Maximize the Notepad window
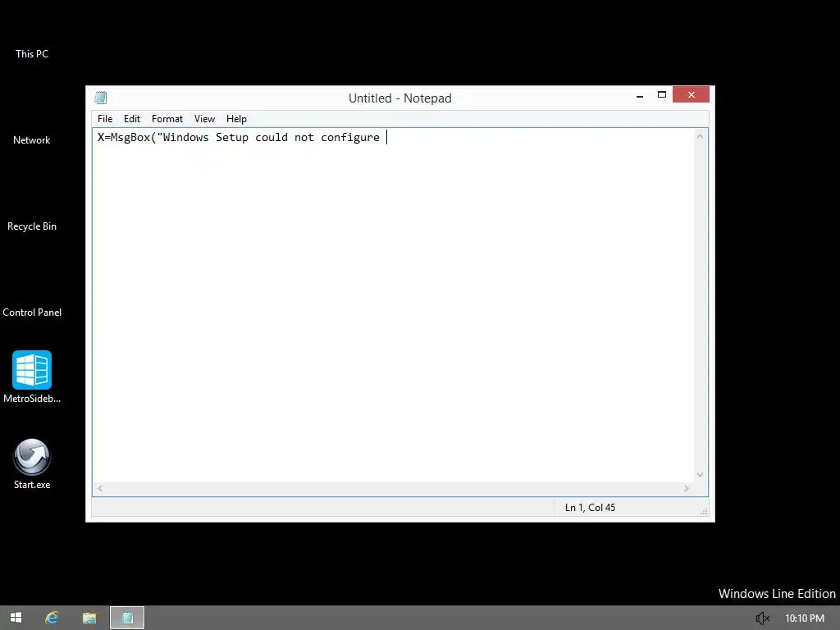 [x=662, y=95]
